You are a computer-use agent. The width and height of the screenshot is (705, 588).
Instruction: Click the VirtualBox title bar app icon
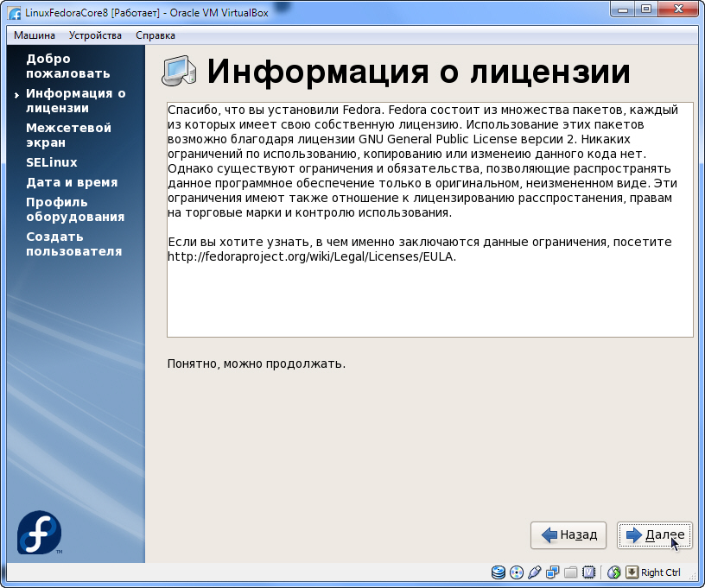(x=15, y=13)
